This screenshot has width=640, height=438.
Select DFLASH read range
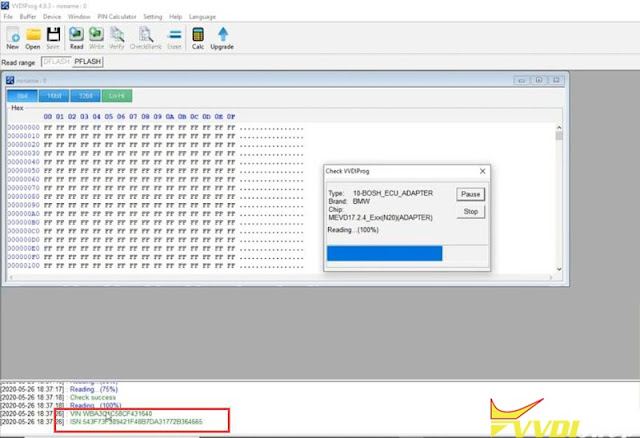coord(56,62)
